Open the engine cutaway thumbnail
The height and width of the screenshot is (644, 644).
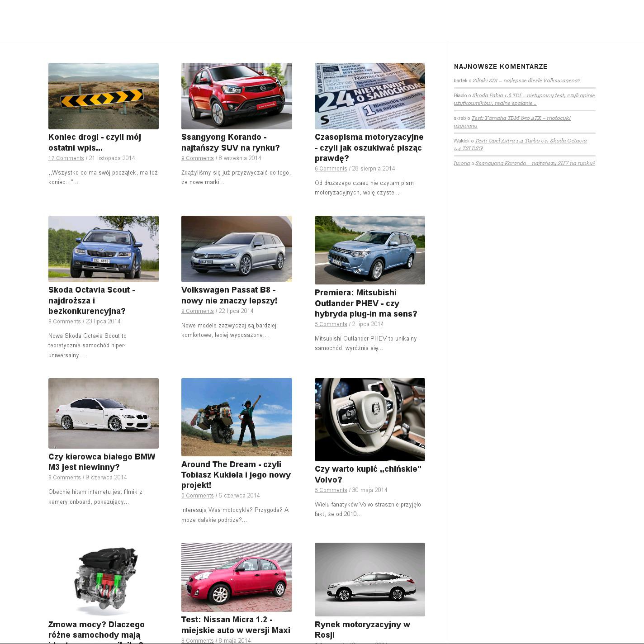103,579
